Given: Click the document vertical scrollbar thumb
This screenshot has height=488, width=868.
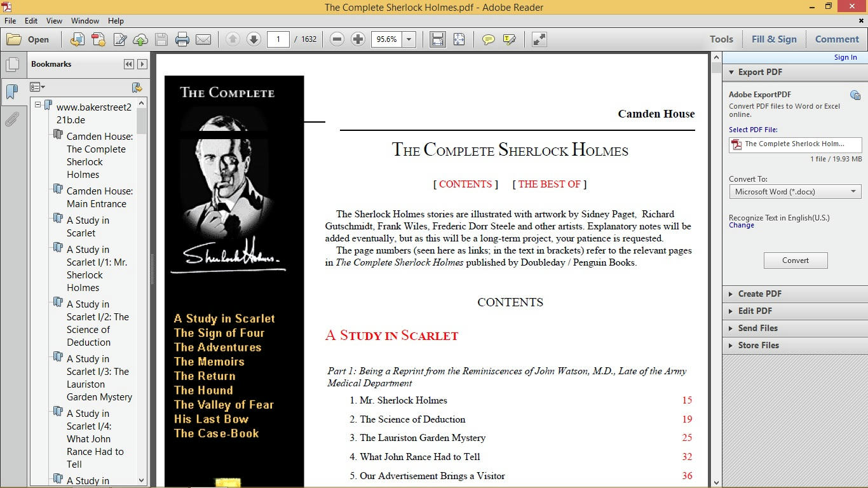Looking at the screenshot, I should pos(716,67).
